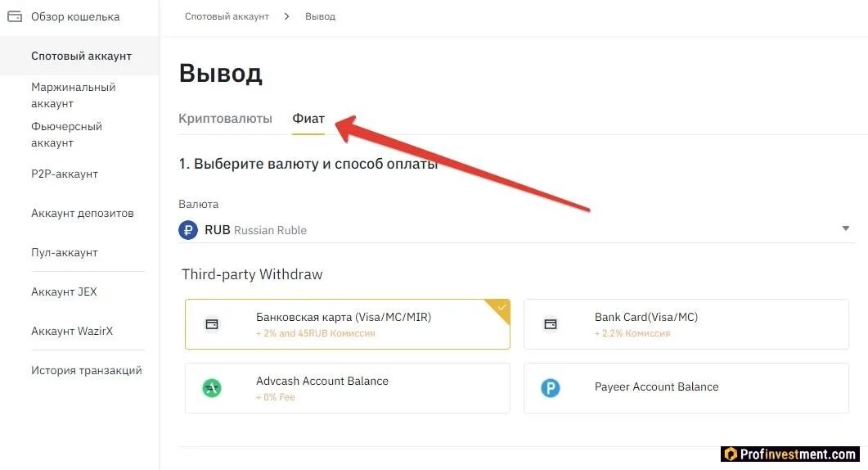
Task: Click the blue Payeer logo icon
Action: coord(551,388)
